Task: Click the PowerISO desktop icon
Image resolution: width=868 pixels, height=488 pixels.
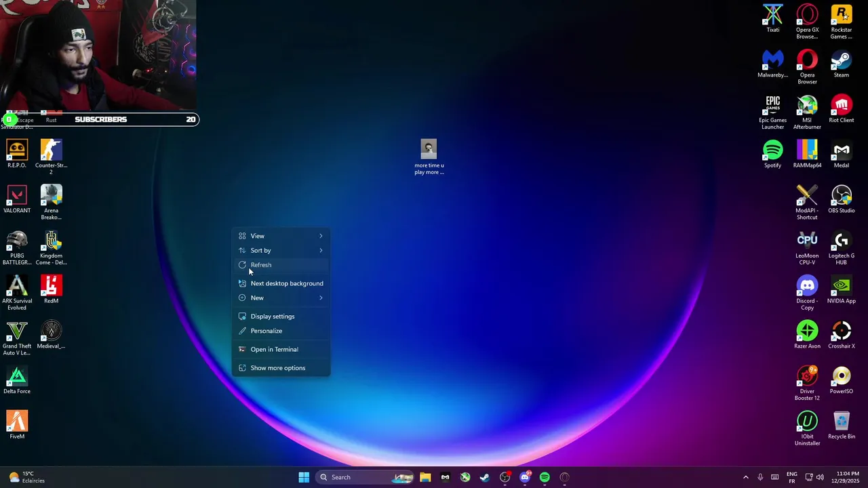Action: pyautogui.click(x=842, y=380)
